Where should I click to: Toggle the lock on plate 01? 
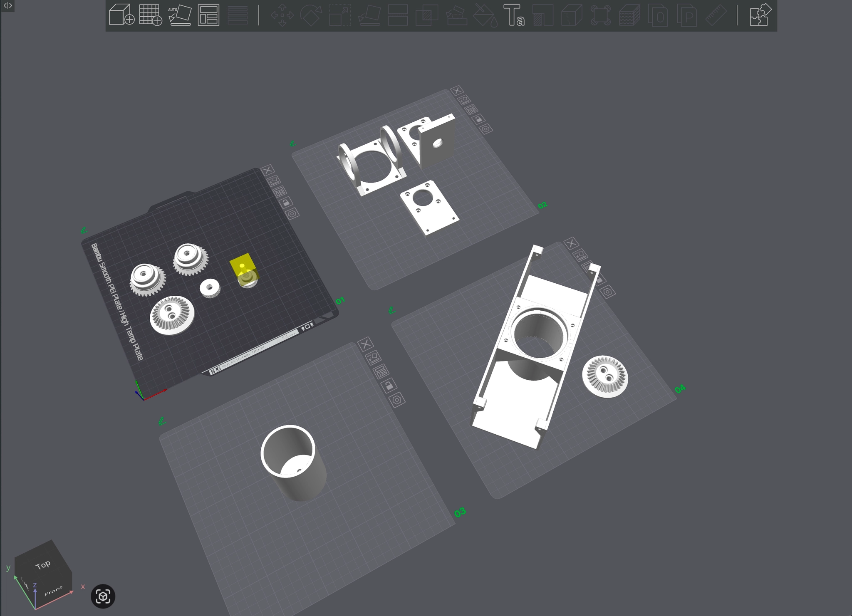286,203
